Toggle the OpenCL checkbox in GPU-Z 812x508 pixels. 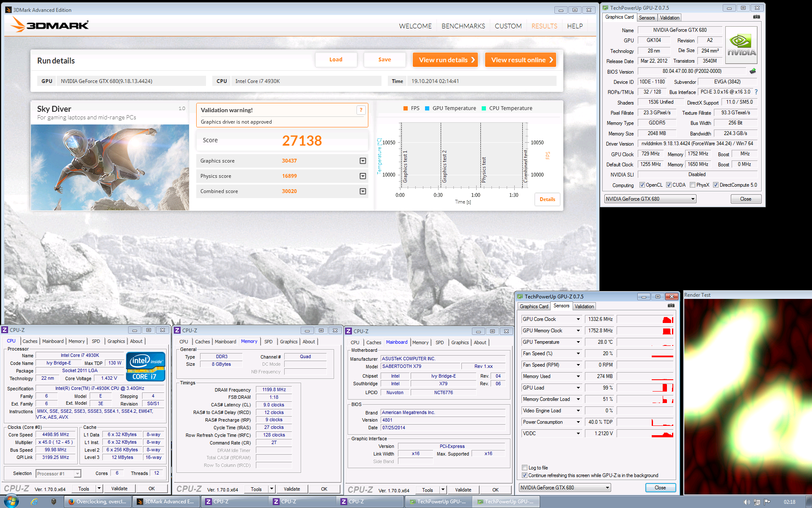642,185
